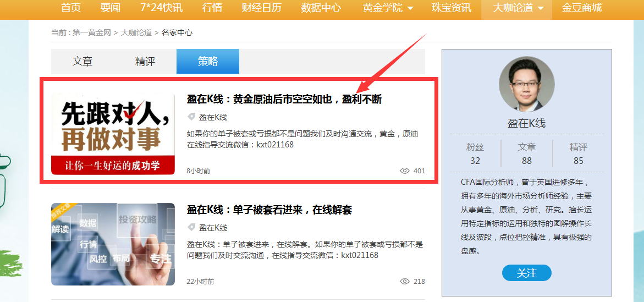Click 名家中心 breadcrumb text
This screenshot has height=302, width=644.
(x=177, y=32)
